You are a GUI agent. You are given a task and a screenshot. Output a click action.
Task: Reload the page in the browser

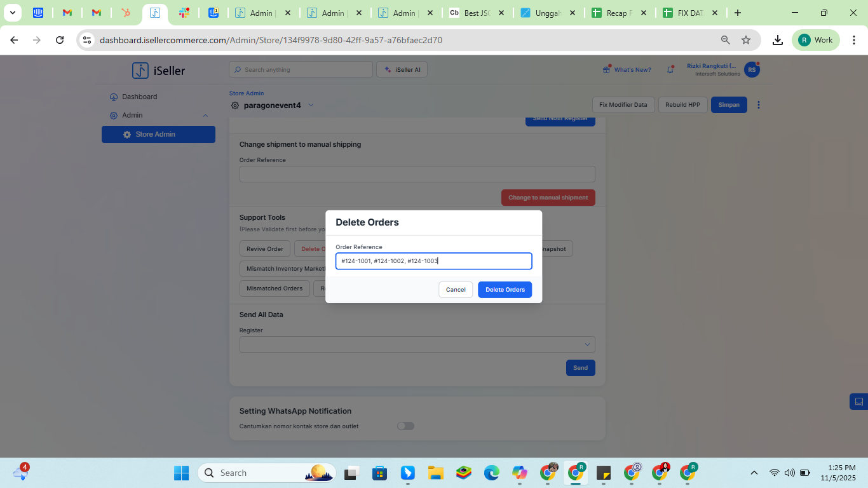tap(60, 40)
